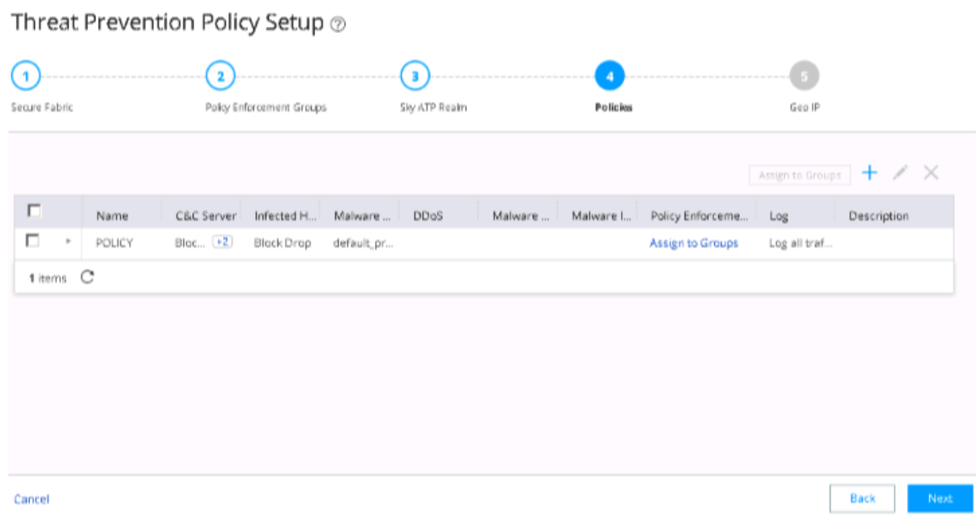Click the X delete policy icon
Screen dimensions: 980x522
pos(931,173)
